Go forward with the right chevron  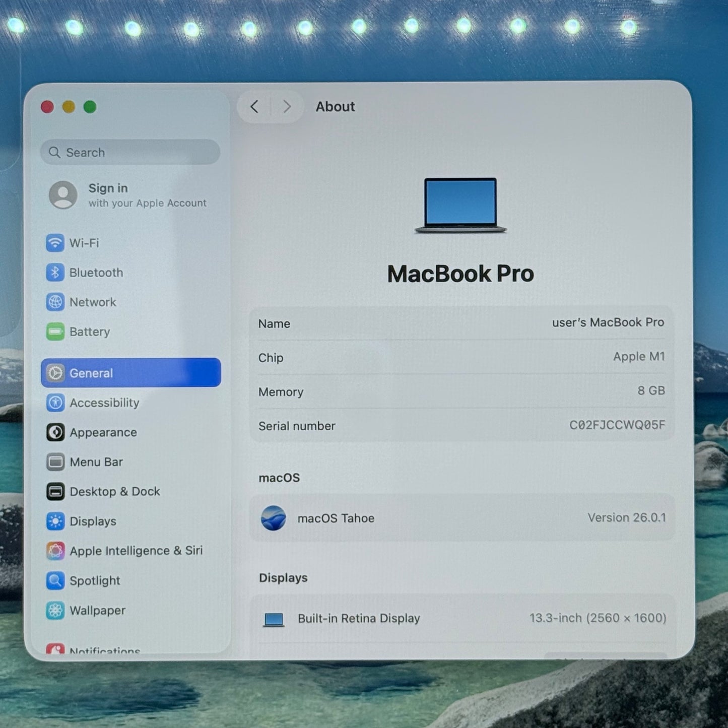click(x=287, y=107)
